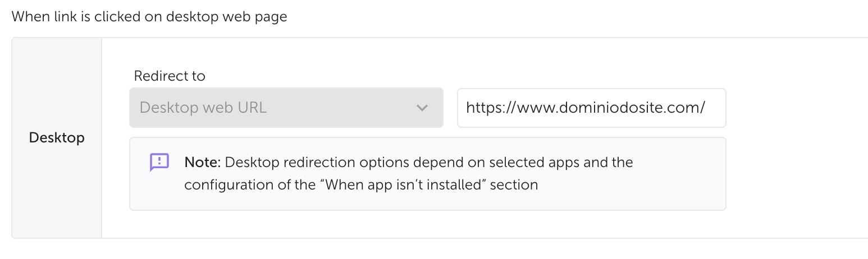868x259 pixels.
Task: Focus the desktop URL input field
Action: [x=591, y=108]
